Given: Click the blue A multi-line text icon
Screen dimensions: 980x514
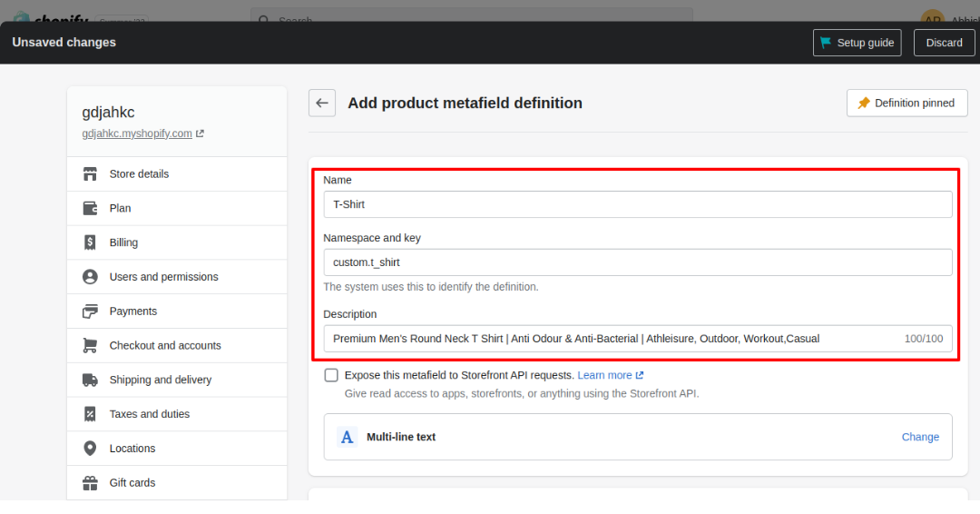Looking at the screenshot, I should pyautogui.click(x=347, y=437).
